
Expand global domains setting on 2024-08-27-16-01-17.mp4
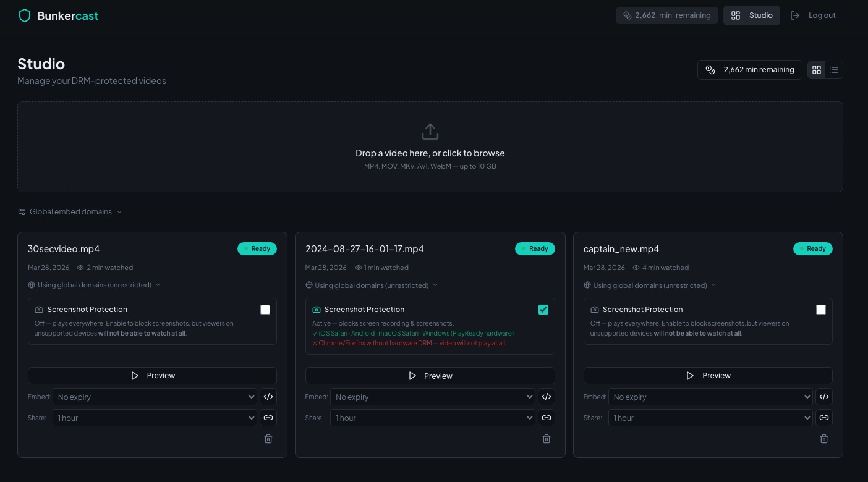372,285
